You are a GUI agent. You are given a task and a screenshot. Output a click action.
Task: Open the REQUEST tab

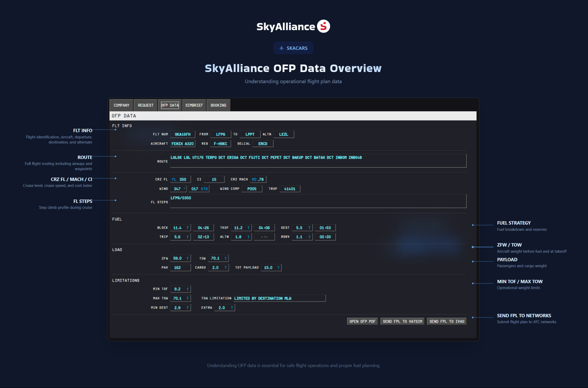point(145,105)
